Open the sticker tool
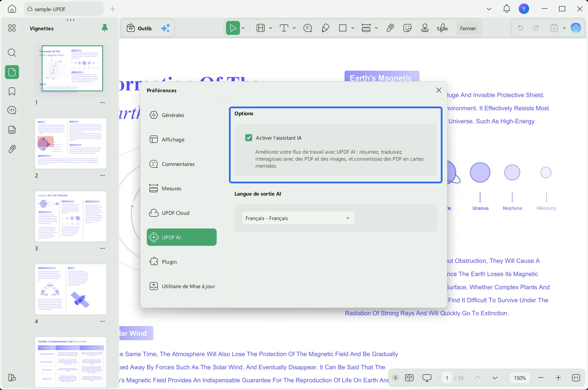588x390 pixels. 407,28
